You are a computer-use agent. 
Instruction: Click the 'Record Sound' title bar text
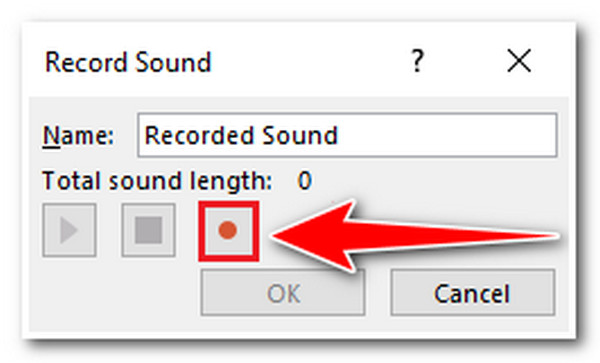pos(128,62)
